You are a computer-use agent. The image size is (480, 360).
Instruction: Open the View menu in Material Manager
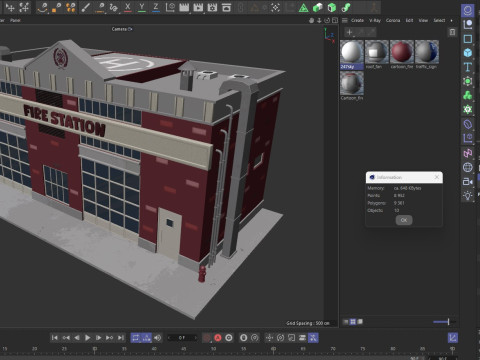[423, 20]
